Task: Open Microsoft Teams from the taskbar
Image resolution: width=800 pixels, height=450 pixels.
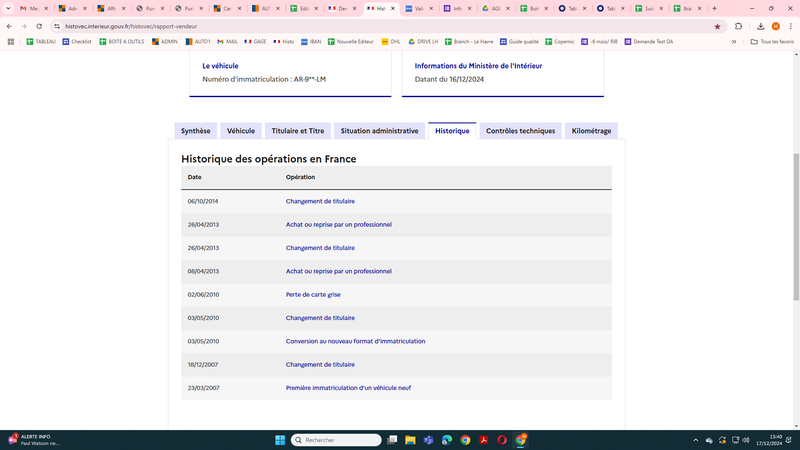Action: (429, 440)
